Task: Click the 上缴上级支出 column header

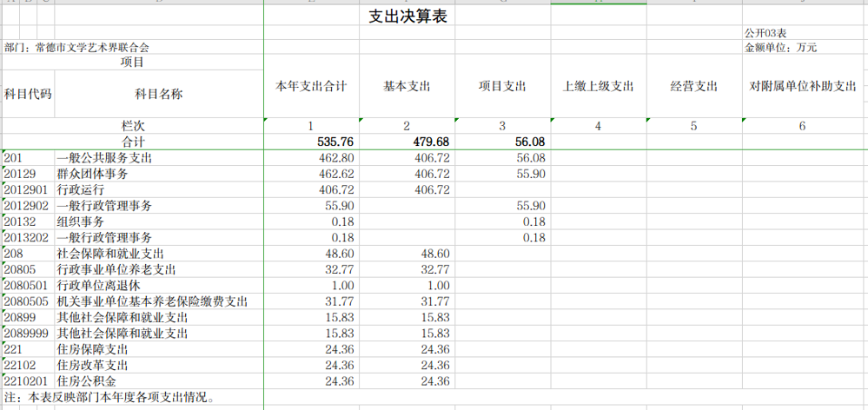Action: [x=598, y=86]
